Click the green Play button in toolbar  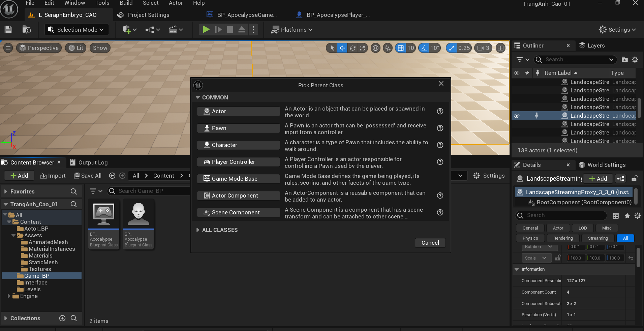tap(206, 30)
